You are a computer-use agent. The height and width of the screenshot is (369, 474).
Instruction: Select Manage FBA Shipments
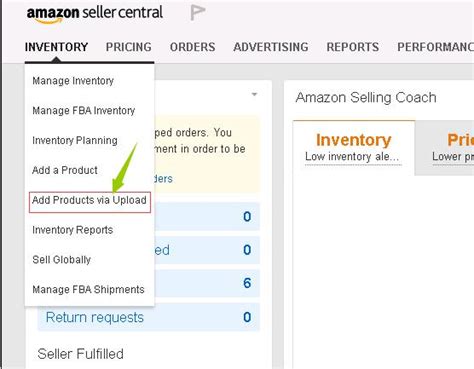pos(88,289)
